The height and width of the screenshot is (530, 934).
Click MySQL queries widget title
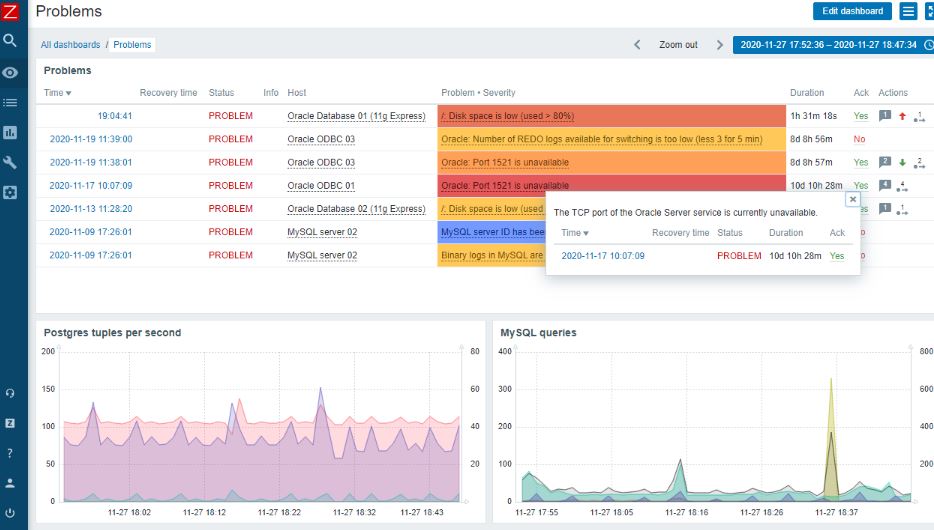[538, 333]
